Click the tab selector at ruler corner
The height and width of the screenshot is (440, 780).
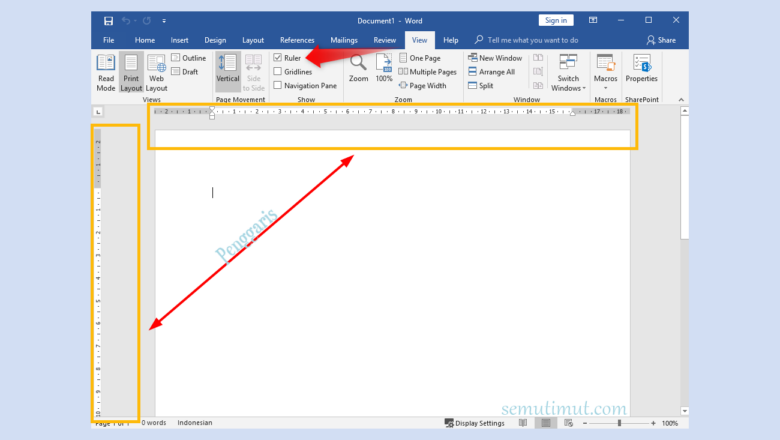(98, 112)
